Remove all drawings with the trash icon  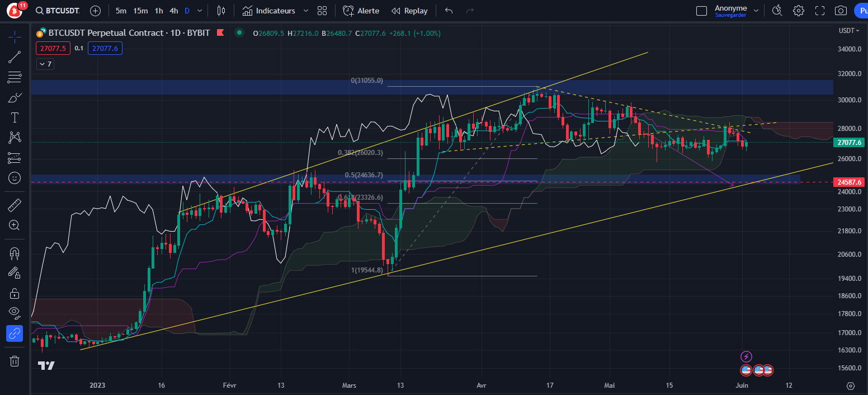[x=15, y=361]
